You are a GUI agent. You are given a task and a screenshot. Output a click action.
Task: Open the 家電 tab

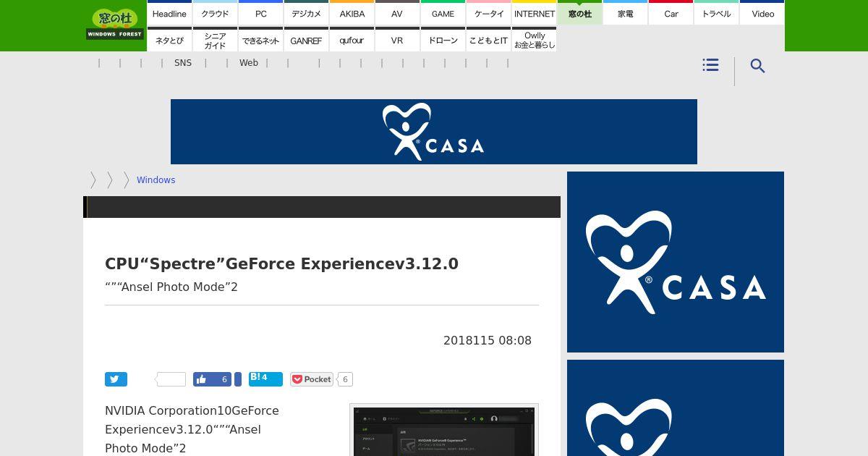click(x=625, y=13)
